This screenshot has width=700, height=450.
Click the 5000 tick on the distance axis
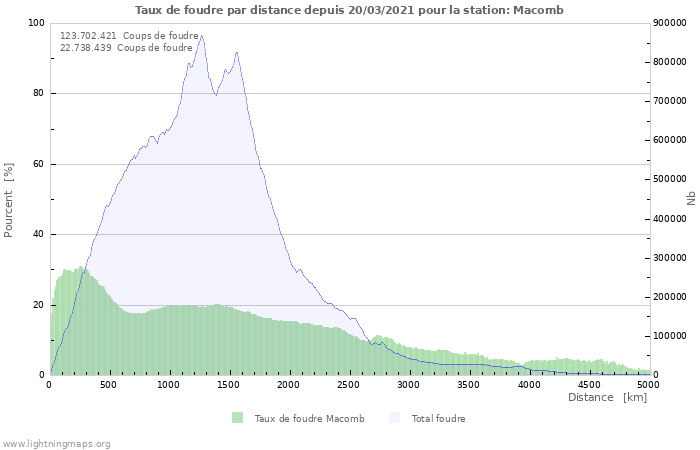tap(648, 384)
